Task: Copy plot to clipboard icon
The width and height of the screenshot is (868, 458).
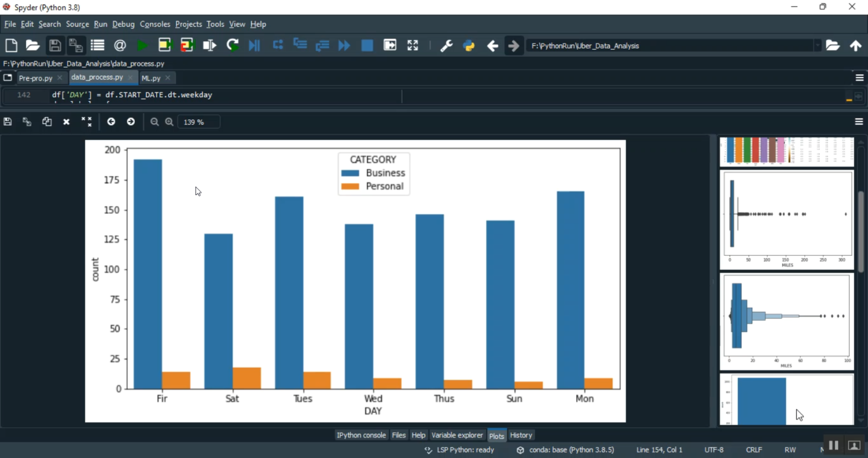Action: (47, 122)
